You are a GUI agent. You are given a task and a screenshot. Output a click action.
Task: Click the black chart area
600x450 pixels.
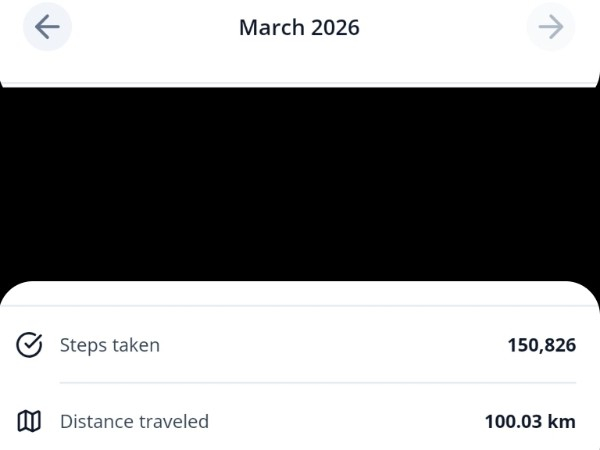(x=300, y=185)
